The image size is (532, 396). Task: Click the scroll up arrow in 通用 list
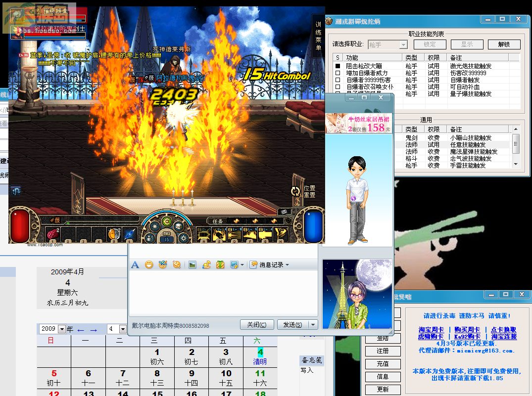(x=516, y=129)
